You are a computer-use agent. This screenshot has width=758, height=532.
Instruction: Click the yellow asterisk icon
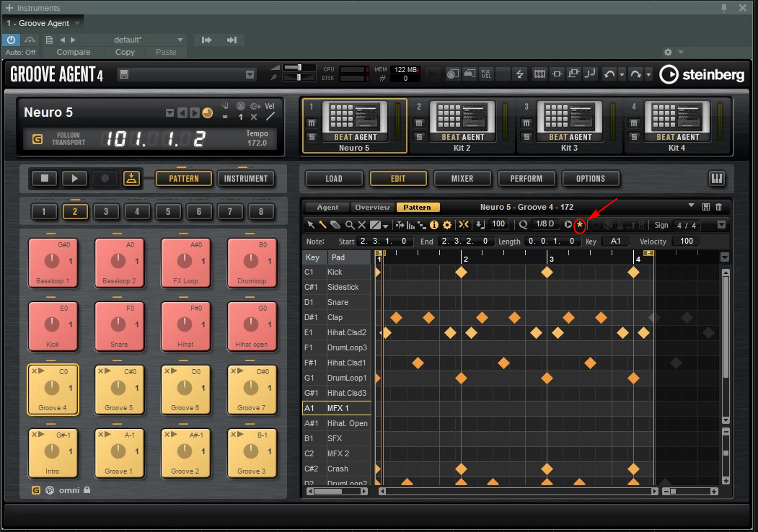click(x=580, y=225)
